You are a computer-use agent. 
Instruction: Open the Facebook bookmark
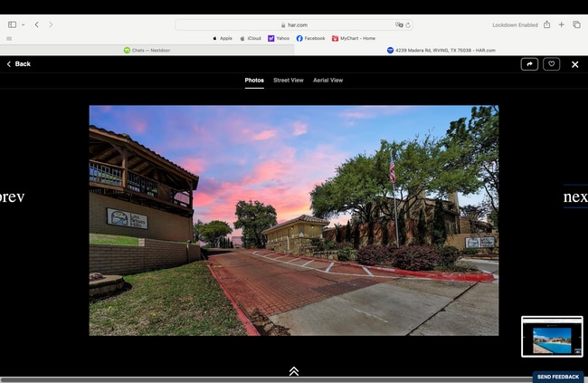[310, 38]
